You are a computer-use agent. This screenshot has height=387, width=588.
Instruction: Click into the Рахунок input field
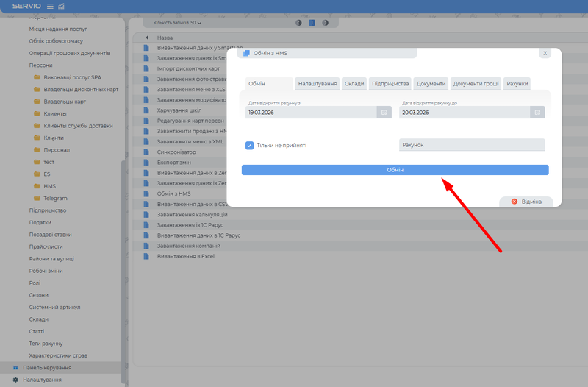(x=472, y=146)
